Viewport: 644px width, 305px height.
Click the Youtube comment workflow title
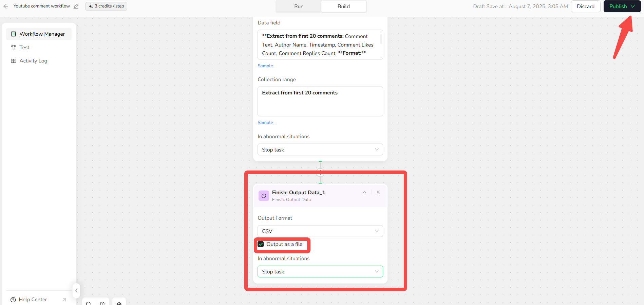coord(42,6)
